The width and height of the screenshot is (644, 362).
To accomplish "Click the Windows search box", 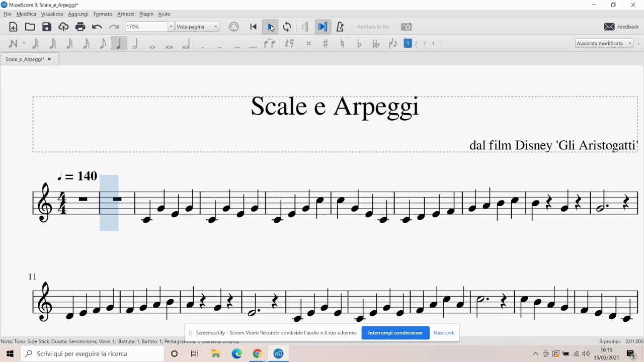I will click(92, 354).
